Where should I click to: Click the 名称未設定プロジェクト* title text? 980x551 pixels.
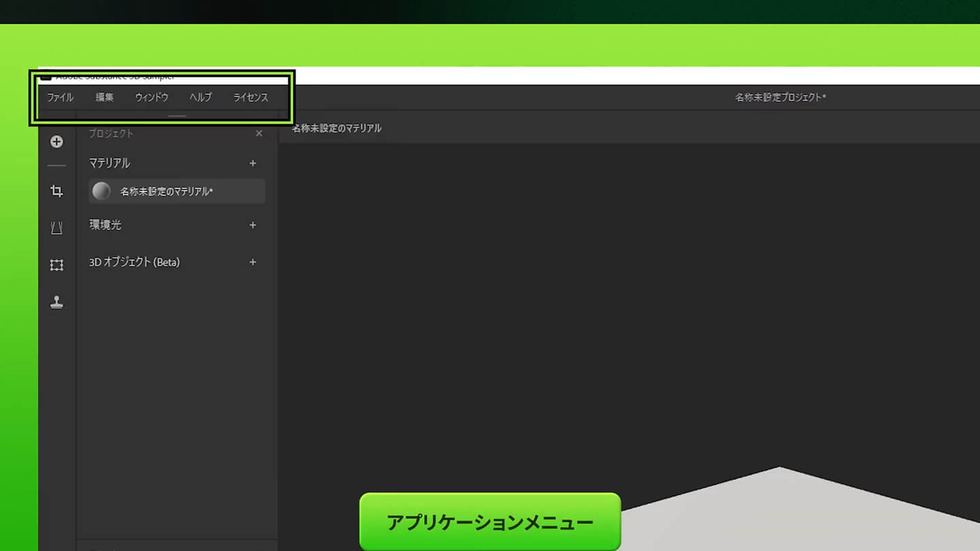pyautogui.click(x=781, y=97)
